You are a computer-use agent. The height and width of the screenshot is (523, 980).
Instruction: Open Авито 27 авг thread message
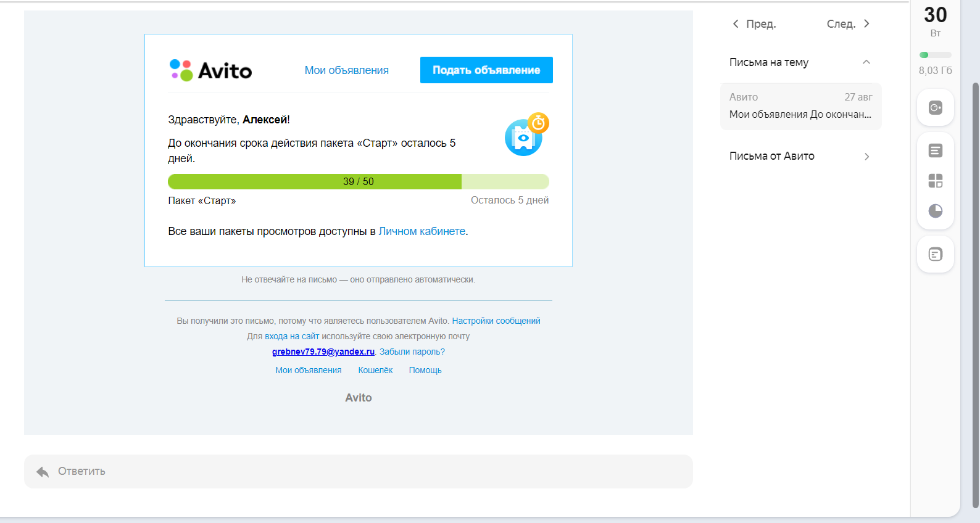(801, 106)
